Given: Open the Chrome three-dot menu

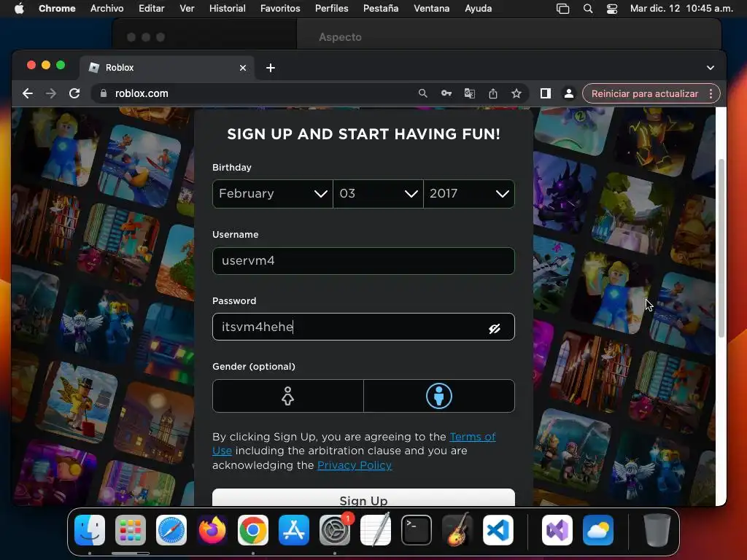Looking at the screenshot, I should coord(711,93).
